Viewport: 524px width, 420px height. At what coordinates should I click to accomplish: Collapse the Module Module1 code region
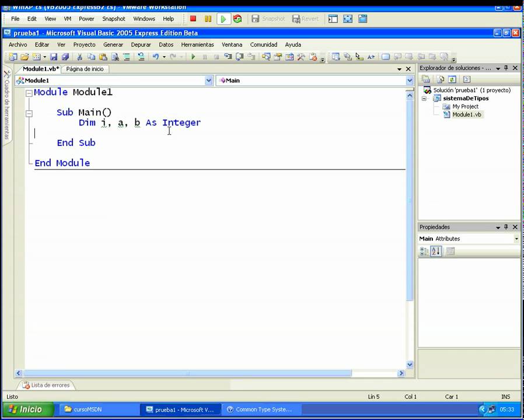click(29, 93)
